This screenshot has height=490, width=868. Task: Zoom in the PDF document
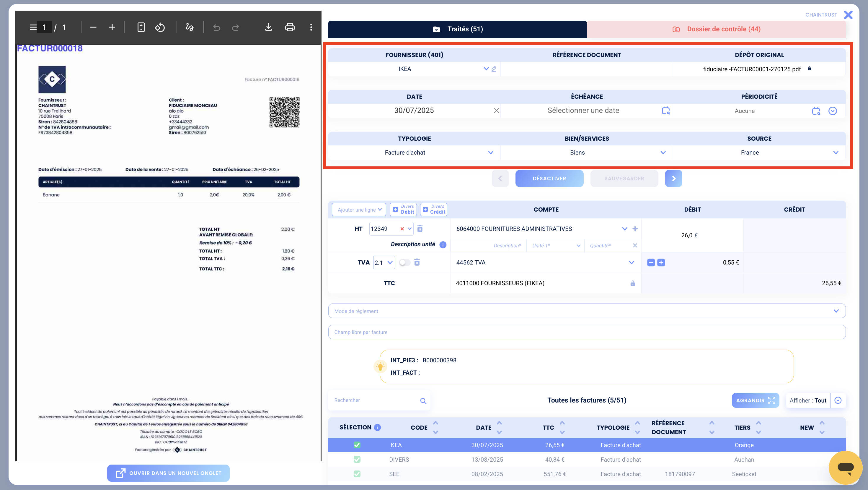tap(112, 27)
